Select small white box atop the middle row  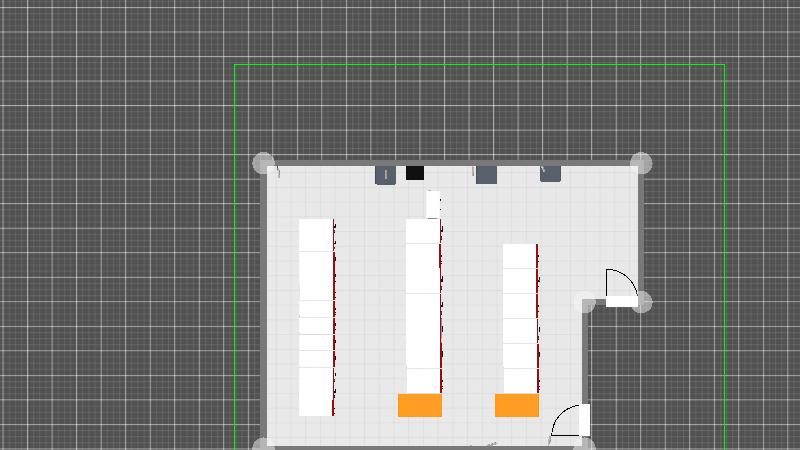(433, 204)
